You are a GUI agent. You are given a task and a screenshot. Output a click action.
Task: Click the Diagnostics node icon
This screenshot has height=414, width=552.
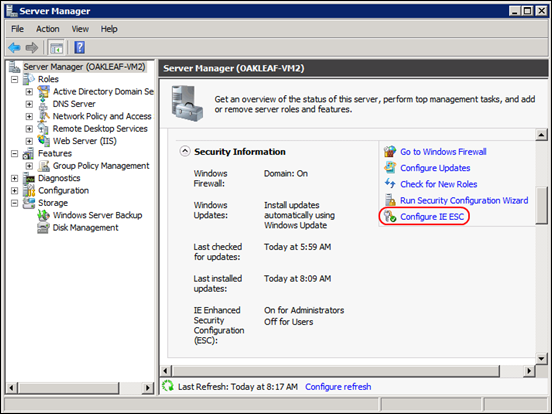[29, 178]
